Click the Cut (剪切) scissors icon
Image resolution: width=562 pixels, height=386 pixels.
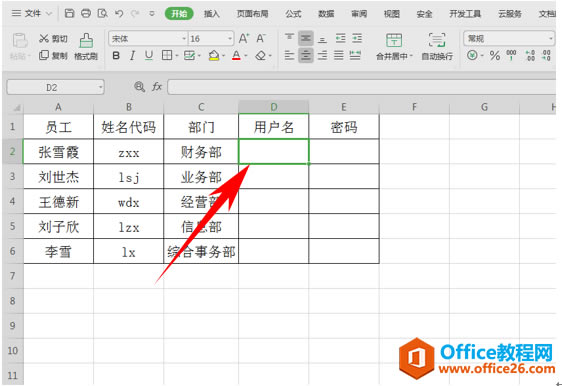click(44, 38)
